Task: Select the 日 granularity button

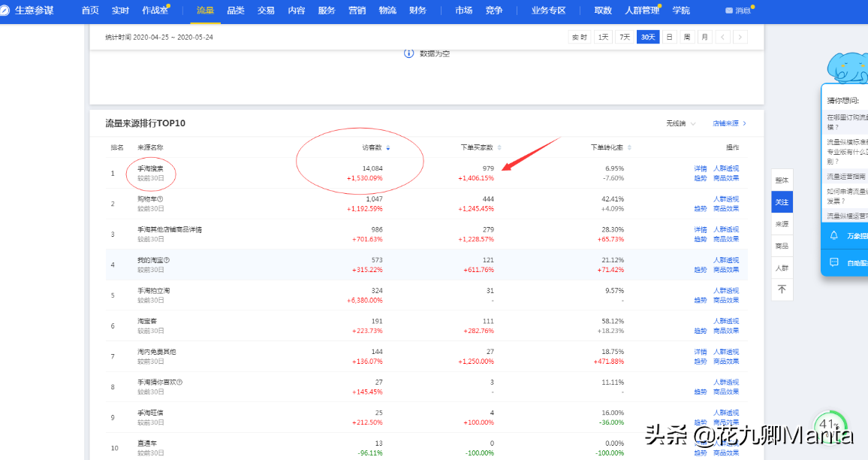Action: 669,37
